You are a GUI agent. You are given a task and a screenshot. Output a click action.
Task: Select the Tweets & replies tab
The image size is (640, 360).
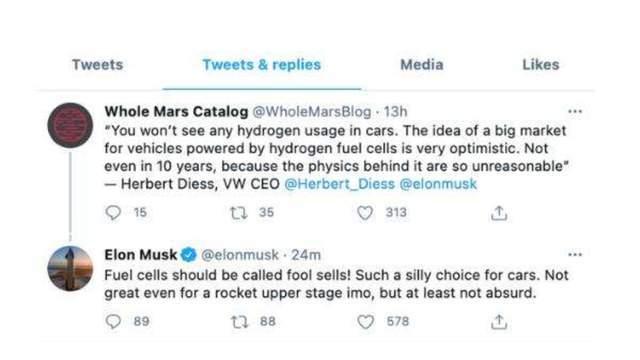point(262,64)
